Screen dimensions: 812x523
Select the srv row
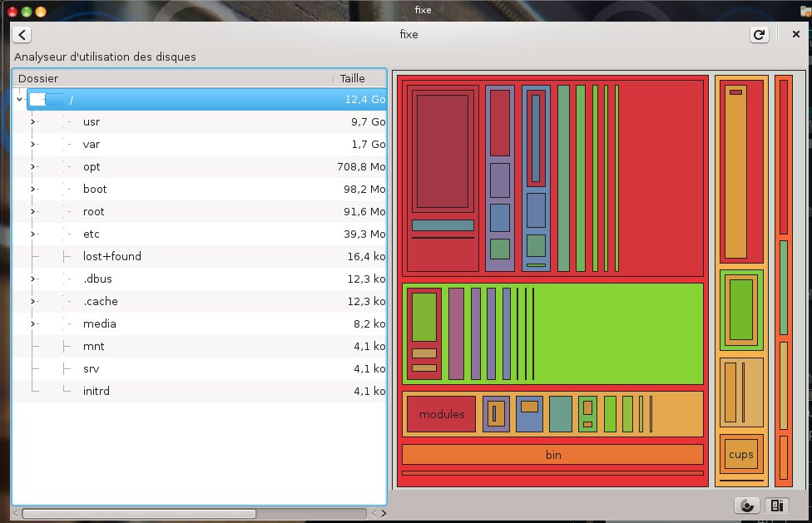200,368
